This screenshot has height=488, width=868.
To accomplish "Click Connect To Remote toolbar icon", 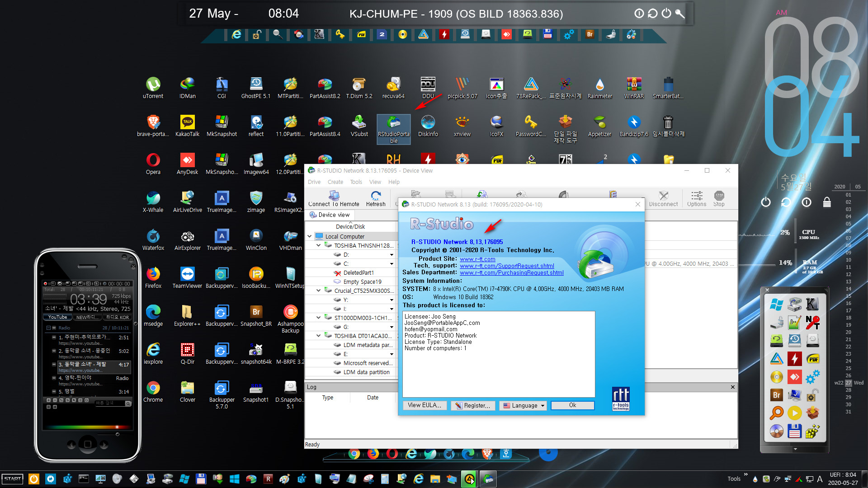I will [334, 198].
